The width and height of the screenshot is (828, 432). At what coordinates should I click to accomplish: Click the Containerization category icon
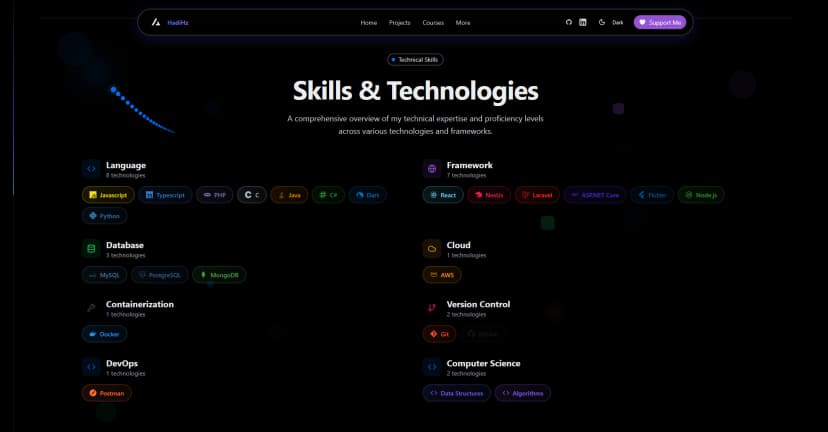pos(91,308)
